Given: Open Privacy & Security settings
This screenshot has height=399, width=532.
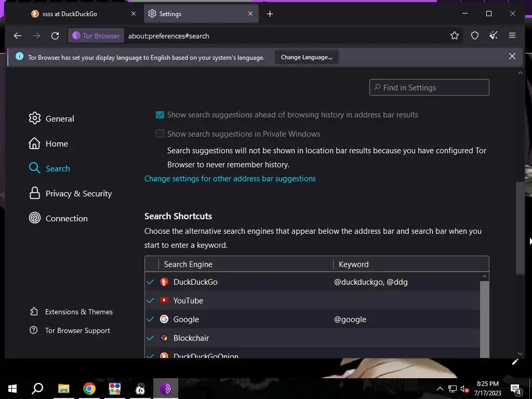Looking at the screenshot, I should (70, 193).
